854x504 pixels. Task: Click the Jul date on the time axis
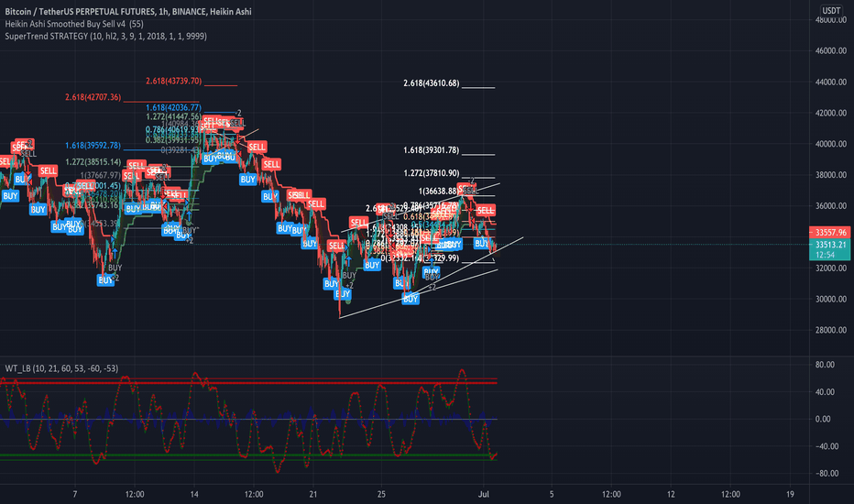click(x=484, y=494)
